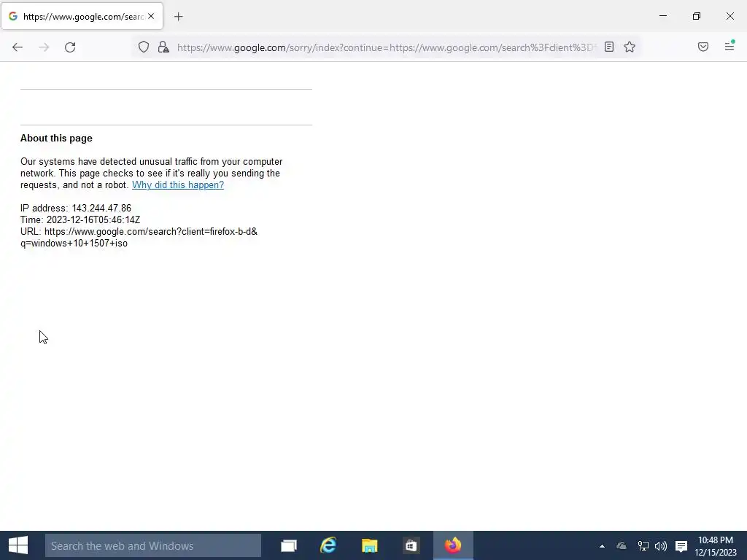This screenshot has height=560, width=747.
Task: Open File Explorer from taskbar
Action: (x=369, y=545)
